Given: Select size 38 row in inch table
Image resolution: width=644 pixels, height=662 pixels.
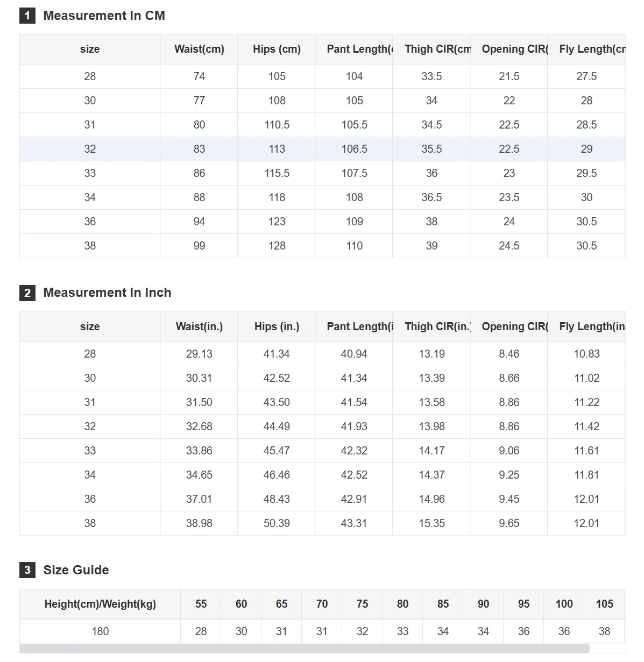Looking at the screenshot, I should pos(322,523).
